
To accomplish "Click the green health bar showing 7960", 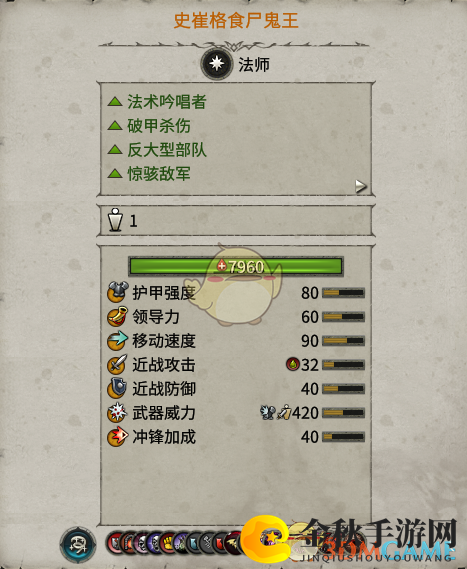I will tap(236, 267).
